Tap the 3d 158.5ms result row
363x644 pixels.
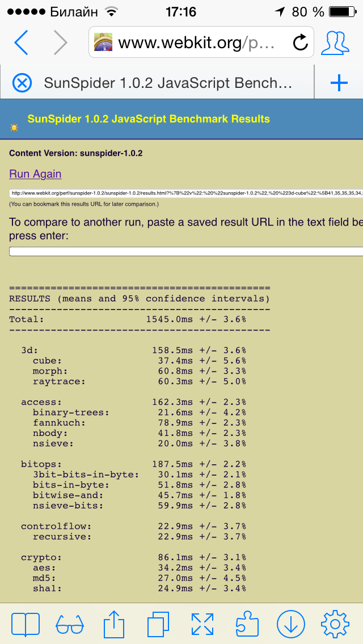coord(134,350)
